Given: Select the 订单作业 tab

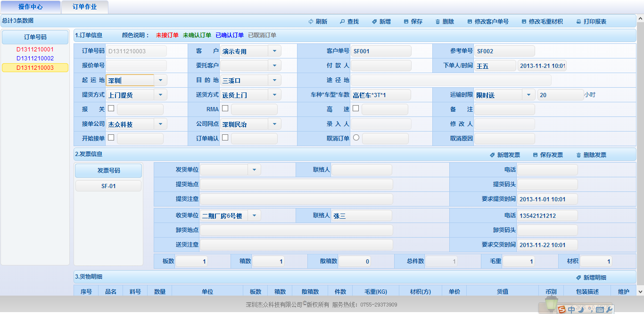Looking at the screenshot, I should tap(85, 7).
